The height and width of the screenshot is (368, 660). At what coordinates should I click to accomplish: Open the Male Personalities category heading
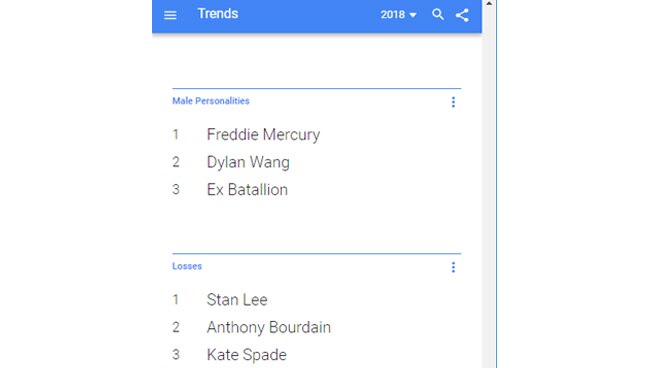(x=211, y=101)
